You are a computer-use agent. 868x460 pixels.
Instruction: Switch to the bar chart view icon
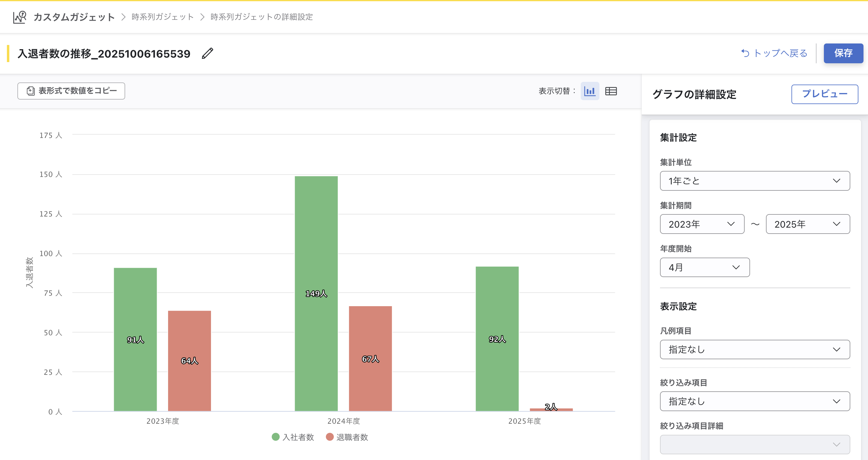tap(590, 91)
